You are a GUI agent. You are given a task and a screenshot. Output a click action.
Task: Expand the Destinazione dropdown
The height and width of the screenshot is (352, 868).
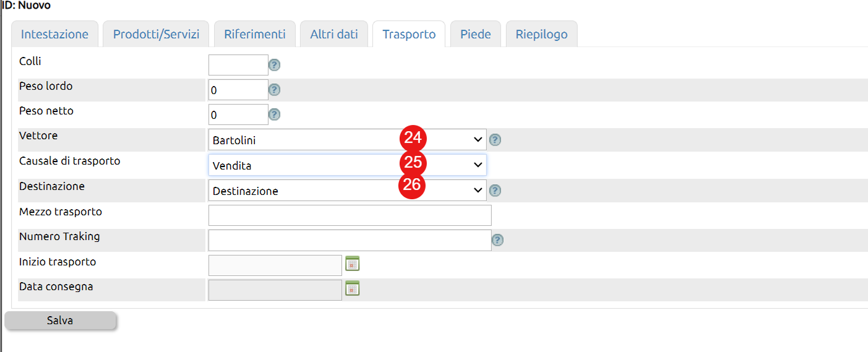point(348,191)
